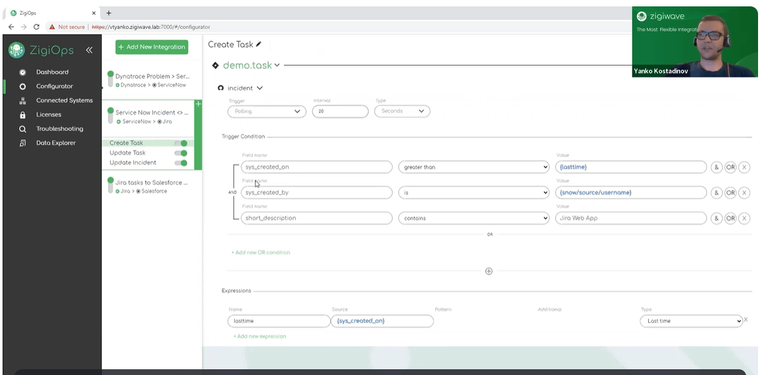
Task: Open Data Explorer in the sidebar
Action: tap(56, 143)
